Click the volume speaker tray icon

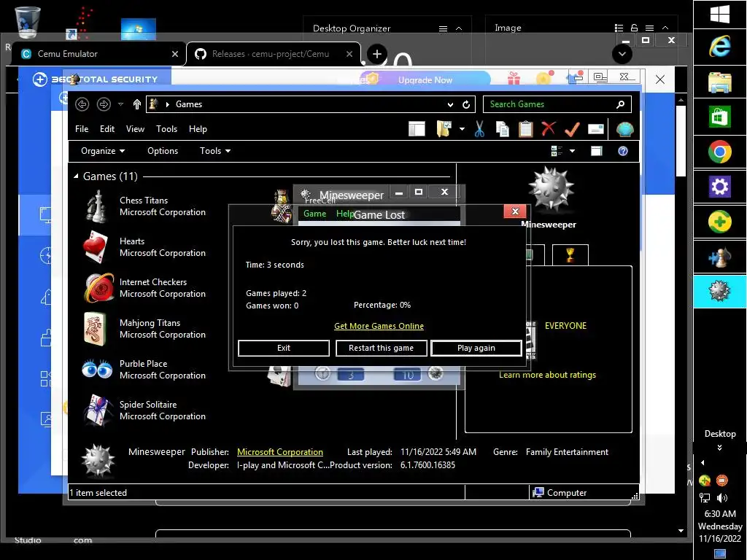click(x=722, y=498)
